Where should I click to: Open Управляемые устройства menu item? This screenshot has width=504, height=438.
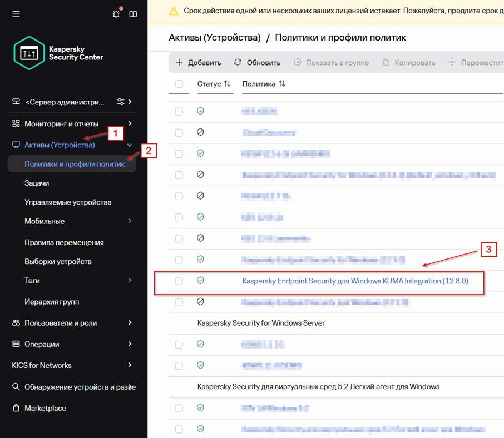click(68, 202)
